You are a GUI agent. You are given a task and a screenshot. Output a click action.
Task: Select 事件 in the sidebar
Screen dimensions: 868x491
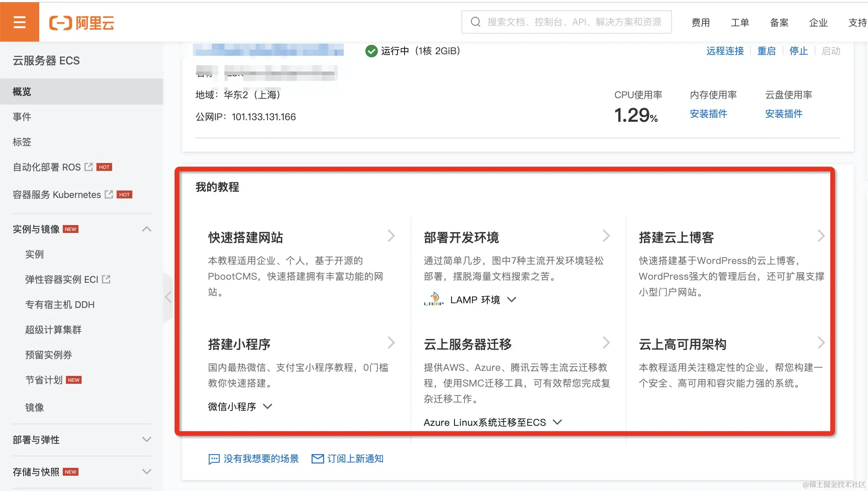22,117
